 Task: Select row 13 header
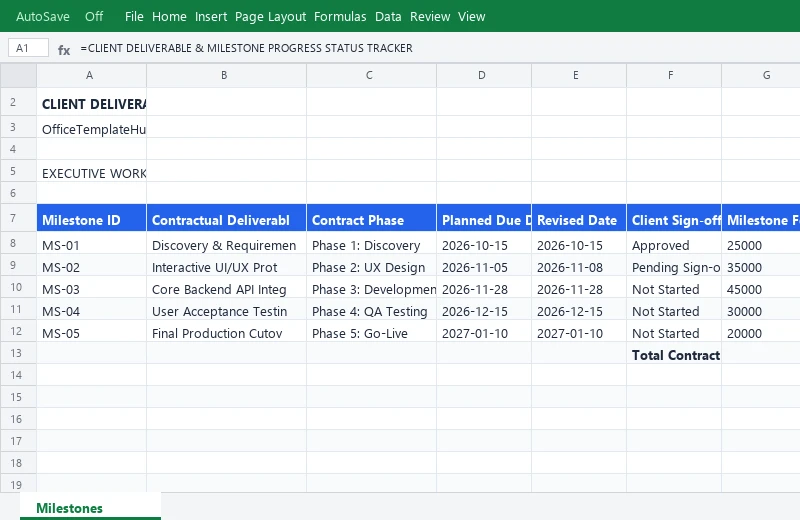pos(18,353)
